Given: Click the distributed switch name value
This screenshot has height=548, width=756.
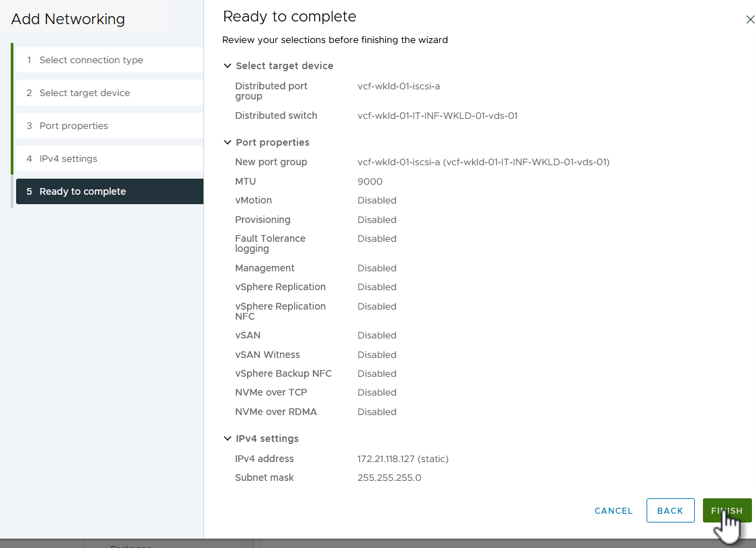Looking at the screenshot, I should tap(437, 116).
